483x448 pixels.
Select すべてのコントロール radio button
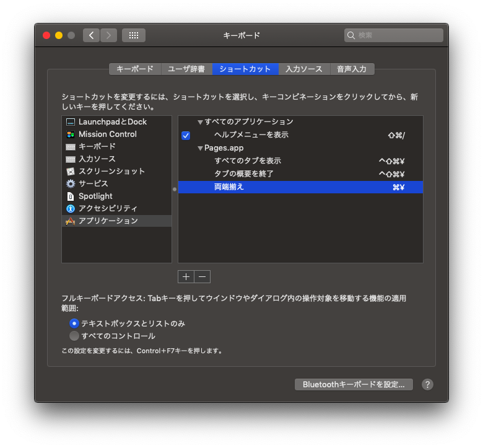(x=74, y=336)
